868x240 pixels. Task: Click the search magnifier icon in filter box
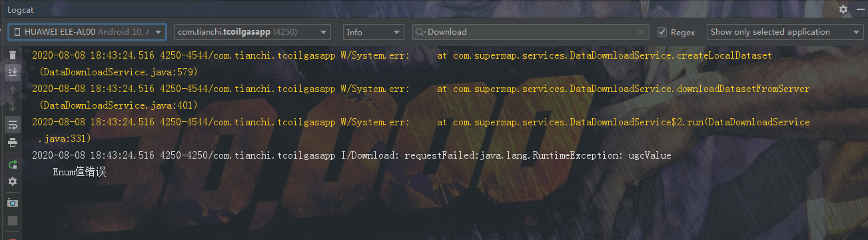point(421,32)
